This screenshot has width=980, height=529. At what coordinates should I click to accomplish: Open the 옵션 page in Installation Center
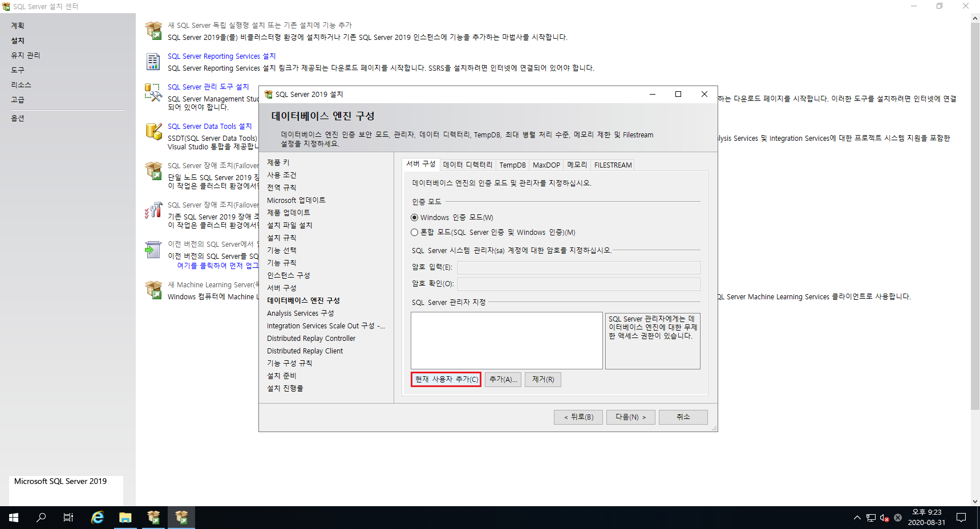coord(18,118)
